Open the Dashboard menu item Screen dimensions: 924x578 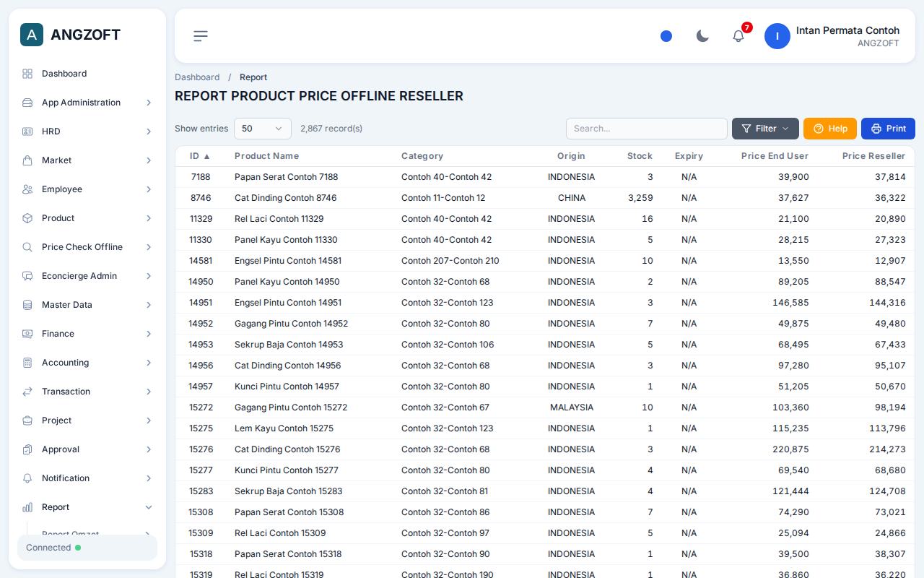tap(87, 74)
